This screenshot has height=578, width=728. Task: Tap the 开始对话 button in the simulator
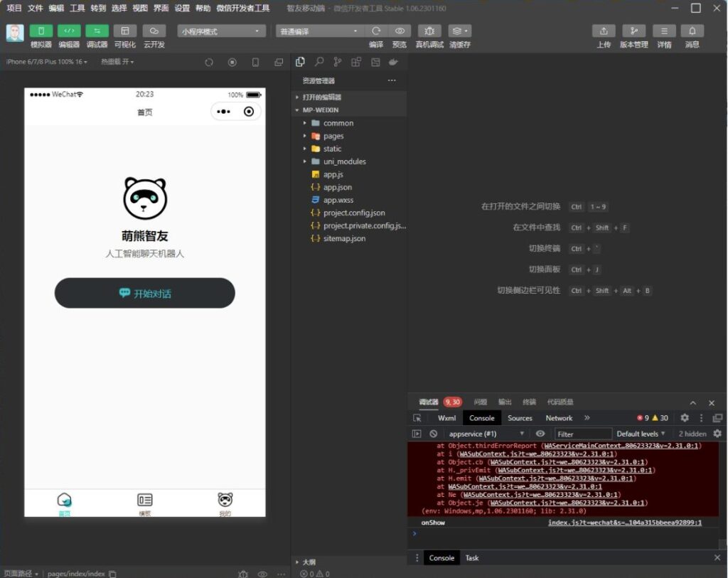144,293
